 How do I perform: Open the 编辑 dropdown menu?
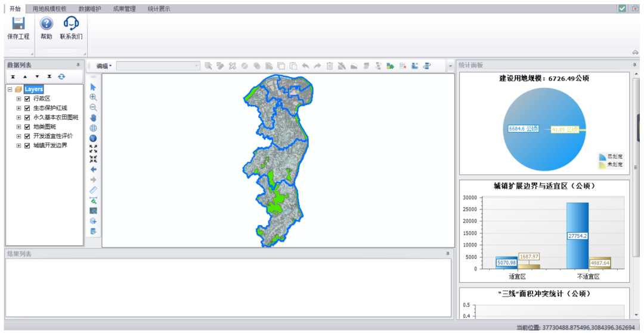(x=104, y=66)
